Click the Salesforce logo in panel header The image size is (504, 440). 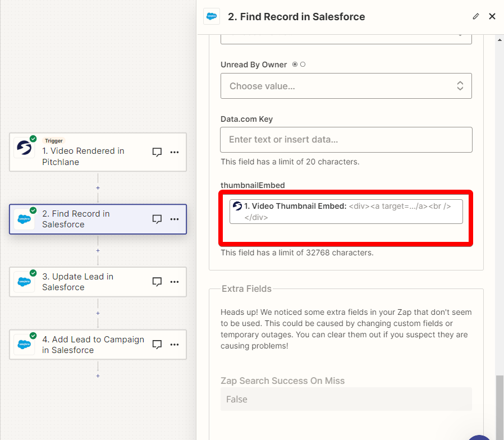(x=212, y=16)
